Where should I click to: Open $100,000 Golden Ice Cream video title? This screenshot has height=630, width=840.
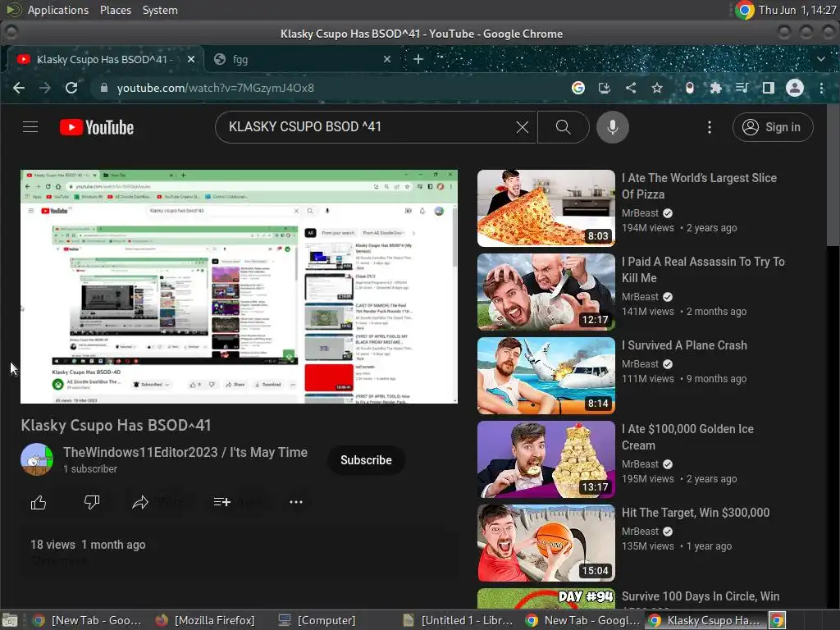(x=687, y=437)
